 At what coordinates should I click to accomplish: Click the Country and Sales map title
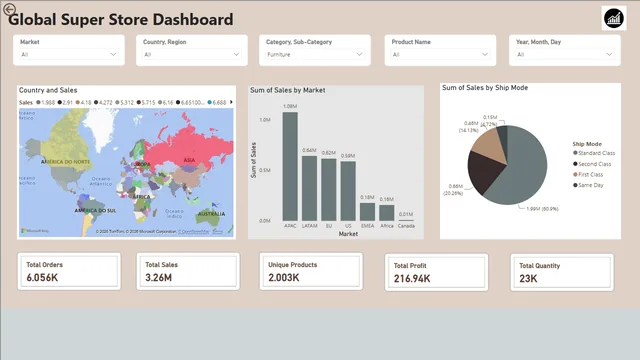(48, 90)
